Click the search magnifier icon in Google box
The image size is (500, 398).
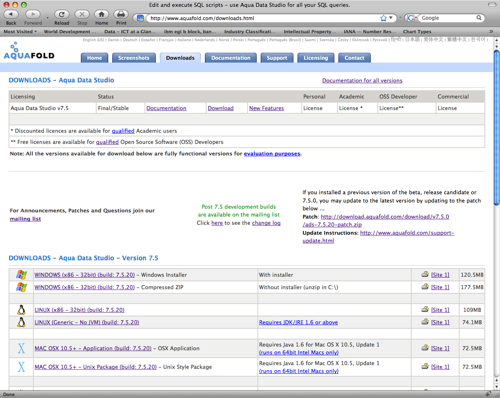(x=479, y=18)
